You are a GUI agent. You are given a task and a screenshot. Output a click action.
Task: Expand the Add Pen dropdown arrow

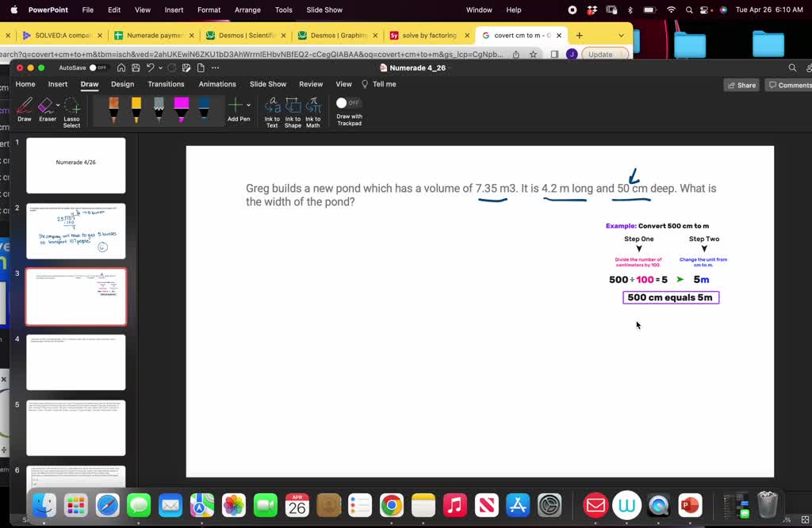coord(249,105)
